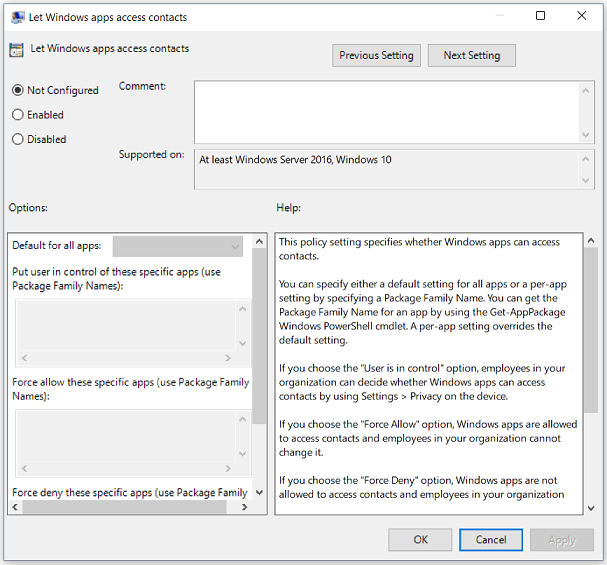Click the 'Comment:' label
The height and width of the screenshot is (565, 607).
click(142, 86)
